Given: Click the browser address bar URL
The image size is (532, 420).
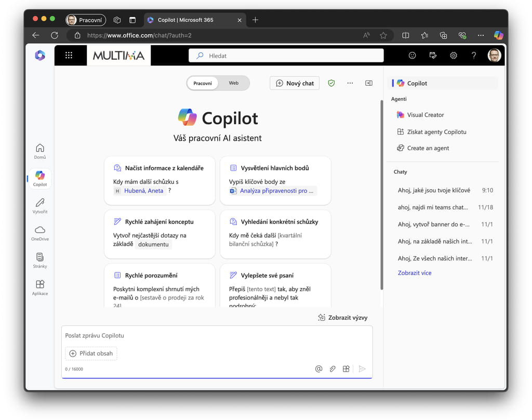Looking at the screenshot, I should [x=139, y=35].
